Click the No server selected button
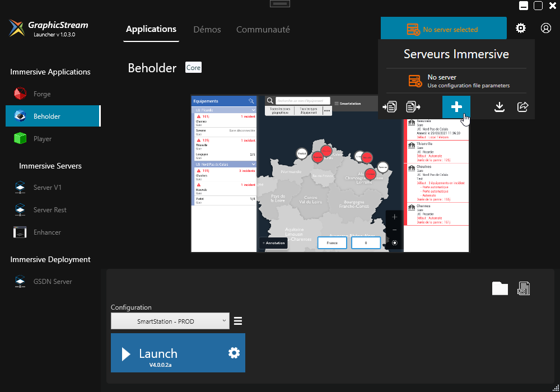This screenshot has height=392, width=560. 444,28
